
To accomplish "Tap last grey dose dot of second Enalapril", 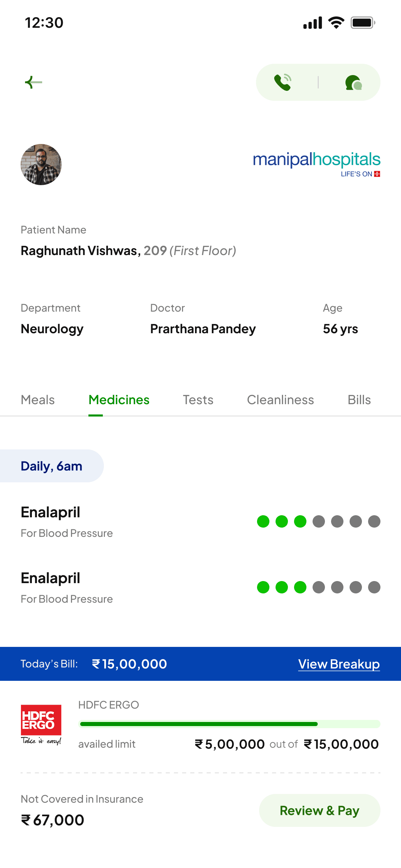I will pos(374,587).
